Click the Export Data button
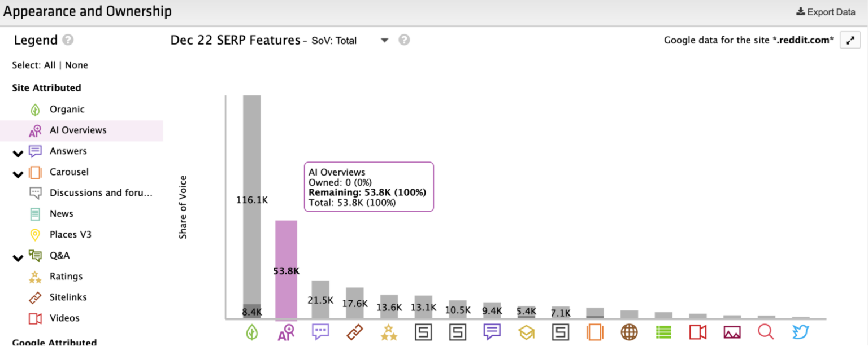Image resolution: width=868 pixels, height=346 pixels. (825, 11)
